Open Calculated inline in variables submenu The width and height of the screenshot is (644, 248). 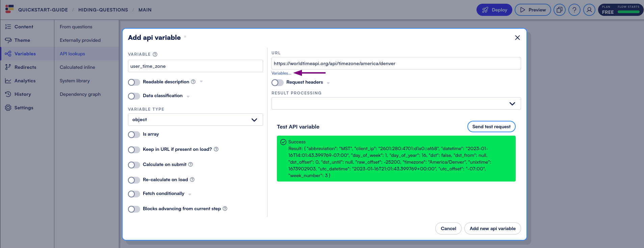tap(77, 67)
